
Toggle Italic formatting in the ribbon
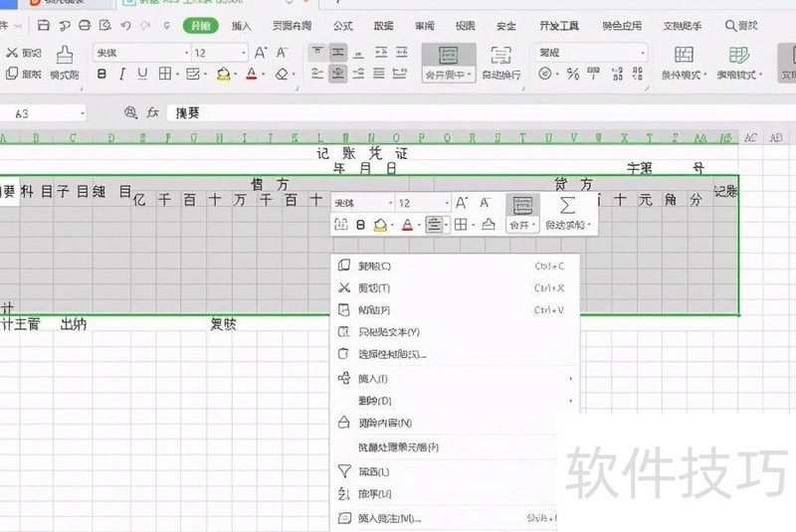coord(122,74)
